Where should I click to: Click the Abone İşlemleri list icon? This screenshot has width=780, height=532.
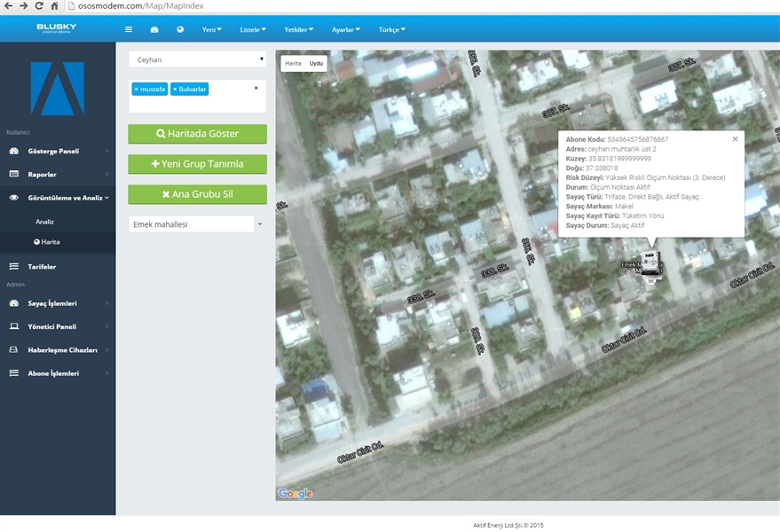pos(14,373)
